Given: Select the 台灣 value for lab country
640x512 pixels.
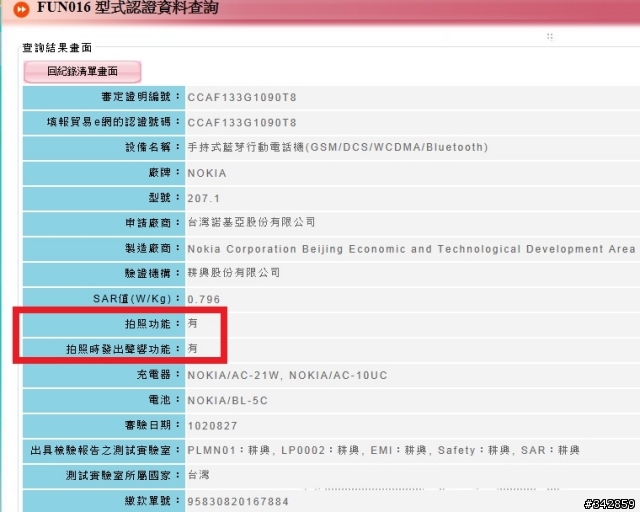Looking at the screenshot, I should click(198, 475).
